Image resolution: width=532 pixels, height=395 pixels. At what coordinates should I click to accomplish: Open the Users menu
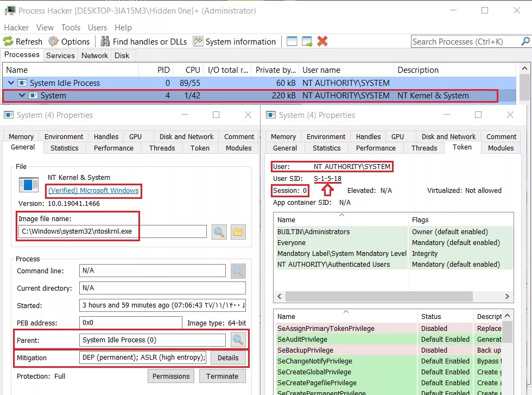click(97, 28)
